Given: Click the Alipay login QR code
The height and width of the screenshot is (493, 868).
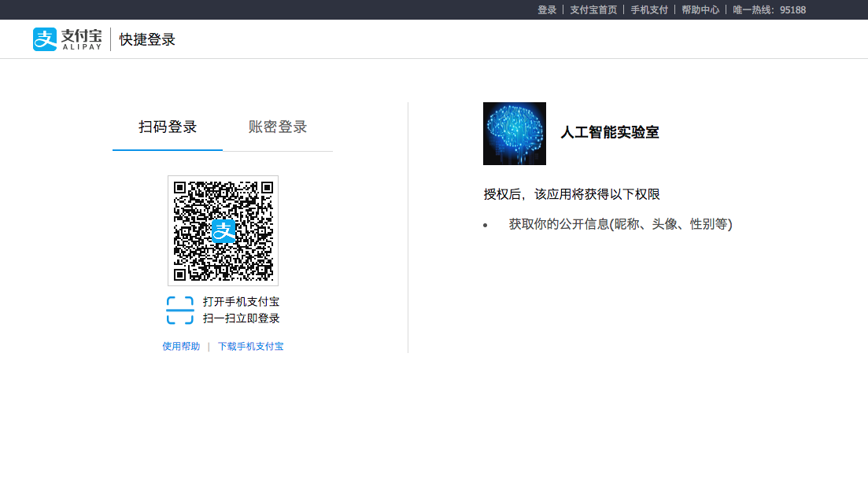Looking at the screenshot, I should click(223, 230).
